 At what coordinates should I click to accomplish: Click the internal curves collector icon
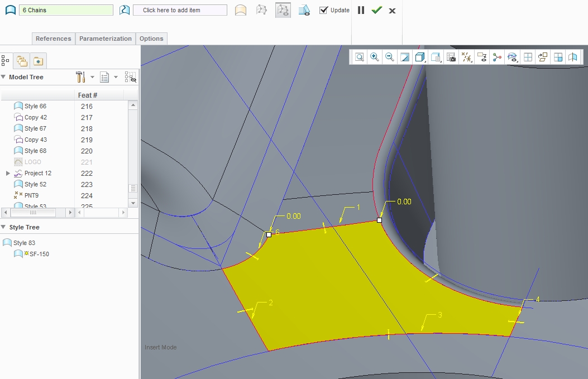[125, 10]
